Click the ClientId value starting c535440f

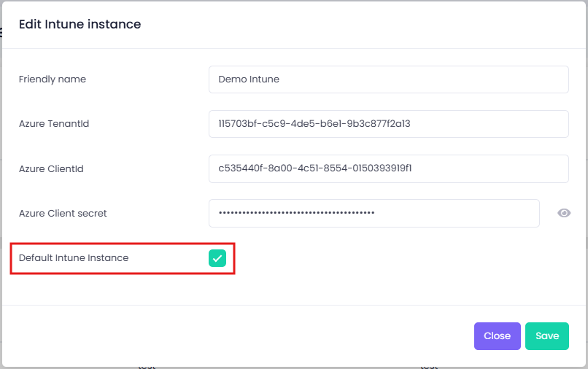315,168
